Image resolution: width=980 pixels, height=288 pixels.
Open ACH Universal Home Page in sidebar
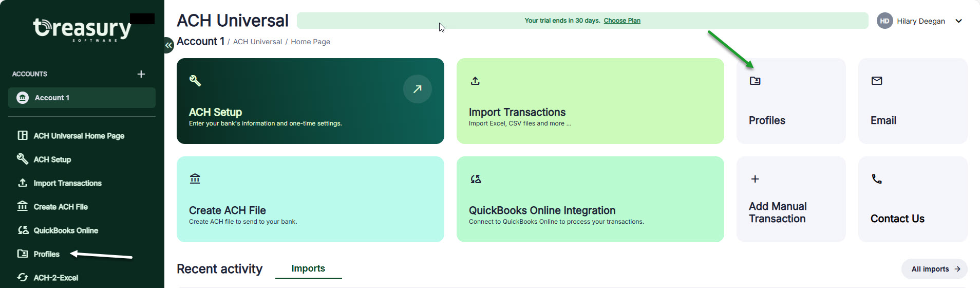(x=79, y=136)
